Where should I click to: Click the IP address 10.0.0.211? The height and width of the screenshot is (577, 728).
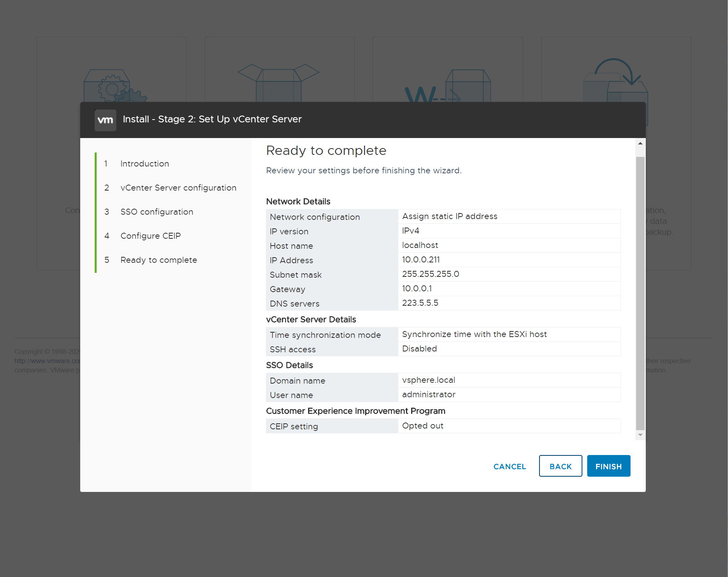coord(421,260)
